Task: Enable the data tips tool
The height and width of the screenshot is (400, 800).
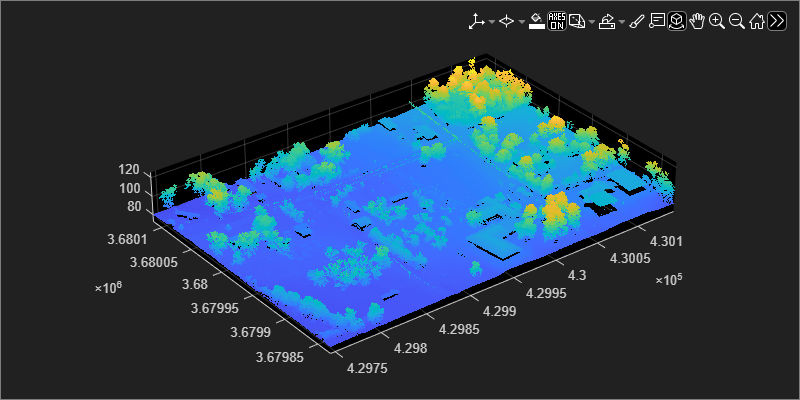Action: [x=657, y=21]
